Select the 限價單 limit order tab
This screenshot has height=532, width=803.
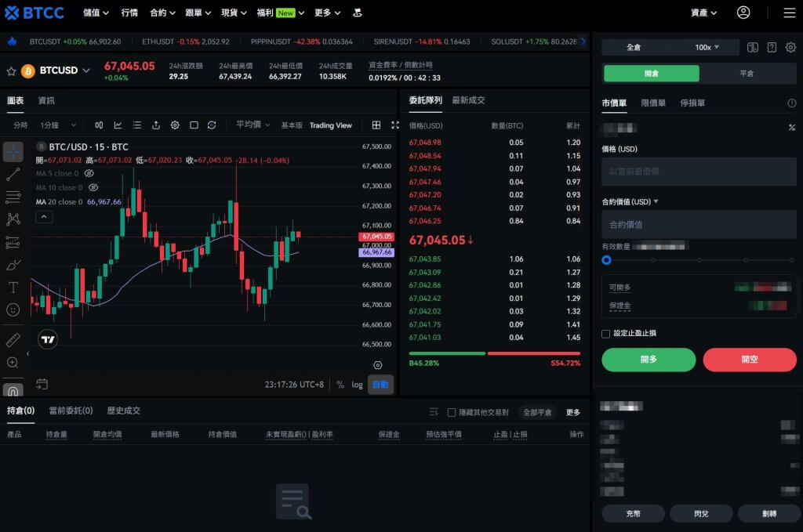tap(653, 103)
